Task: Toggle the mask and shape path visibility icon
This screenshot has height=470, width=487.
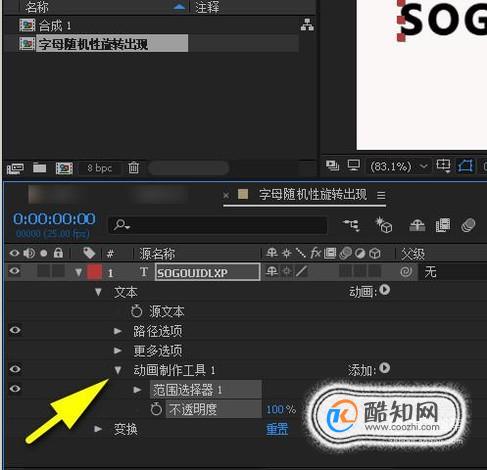Action: coord(465,166)
